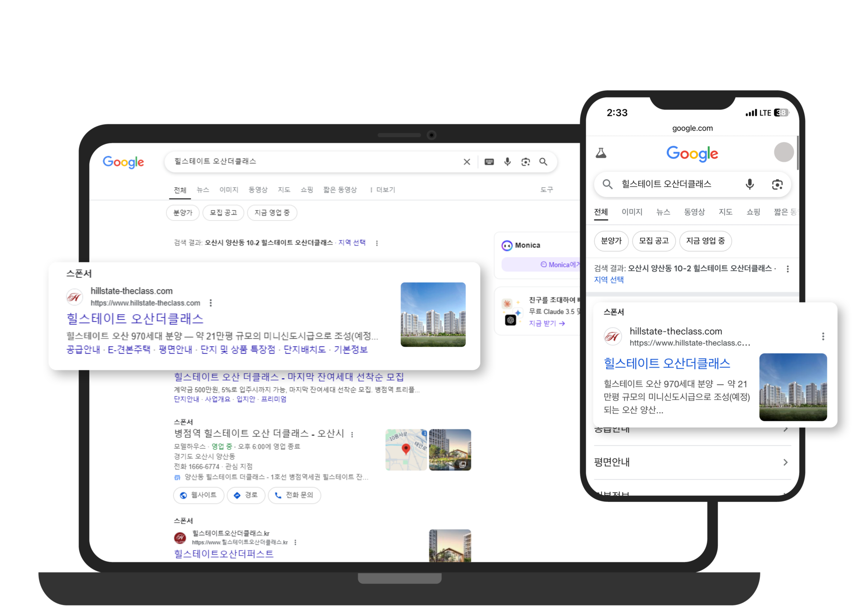Click the 평면안내 sitelink in desktop ad
868x614 pixels.
click(x=175, y=349)
